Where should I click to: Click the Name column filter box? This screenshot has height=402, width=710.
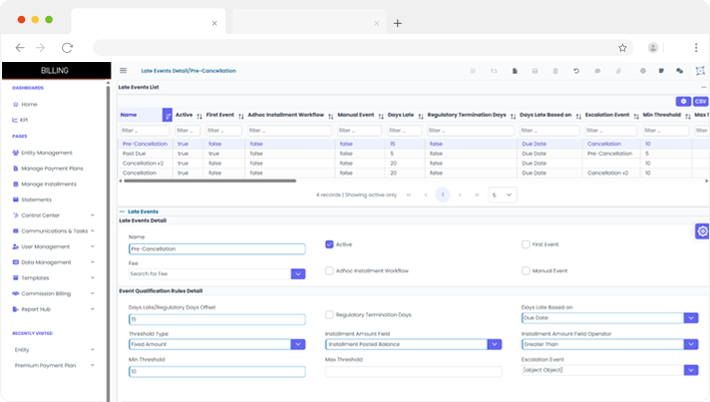[x=144, y=130]
